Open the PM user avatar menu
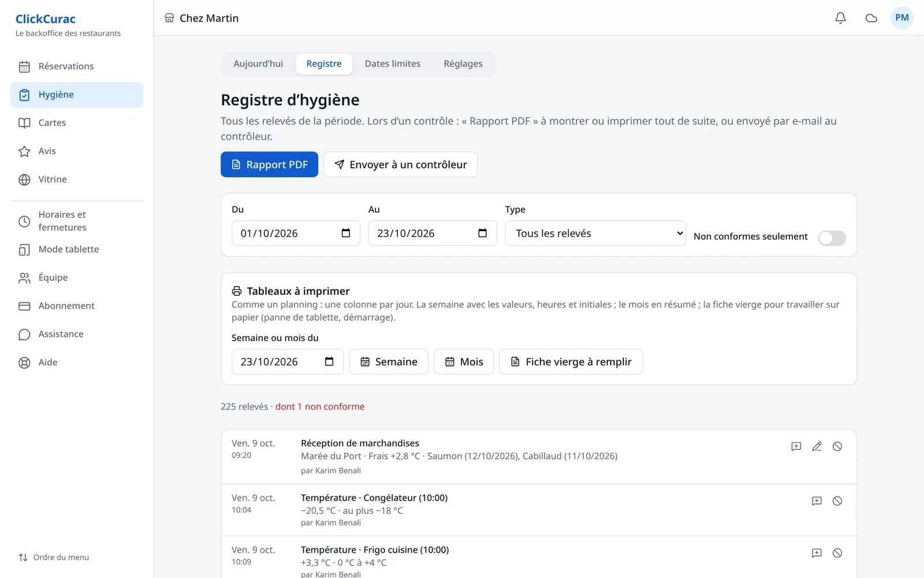Viewport: 924px width, 578px height. click(902, 18)
